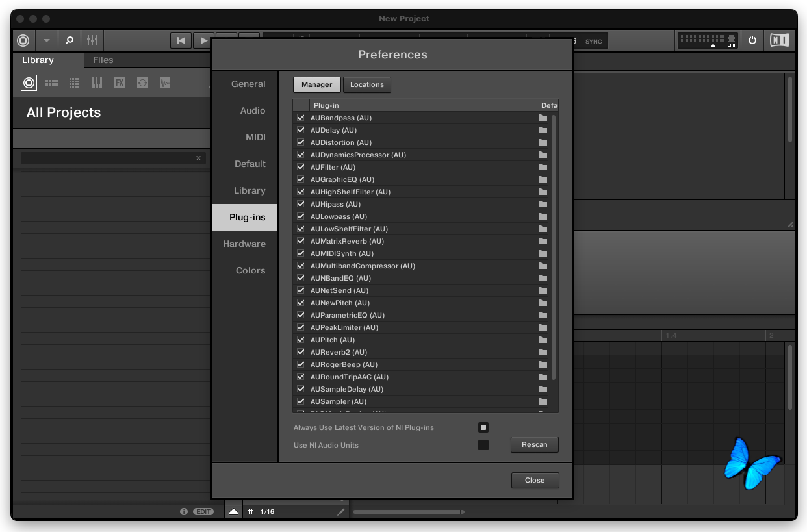Select the Groups filter icon in Library
This screenshot has height=532, width=807.
51,83
